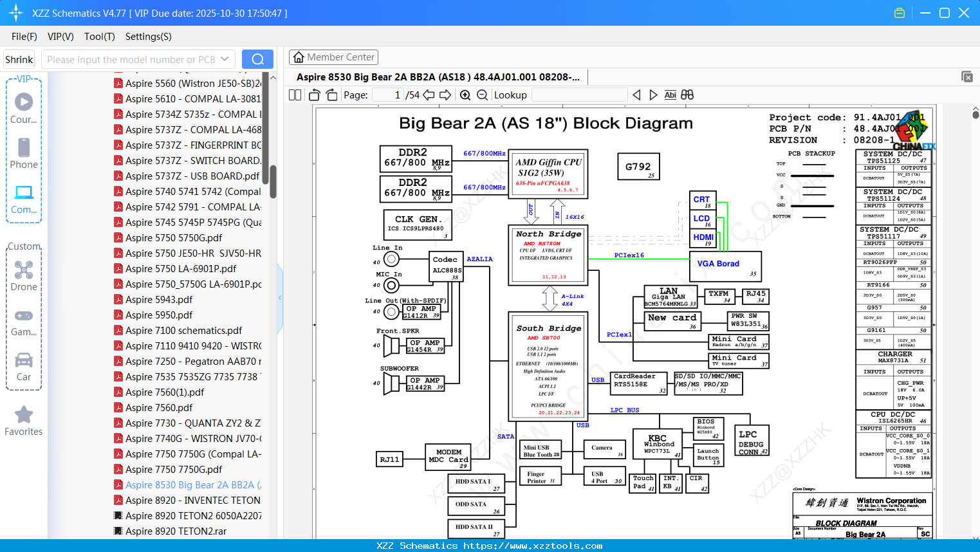Click the PDF icon of Aspire 5943.pdf
This screenshot has width=980, height=552.
pos(118,299)
